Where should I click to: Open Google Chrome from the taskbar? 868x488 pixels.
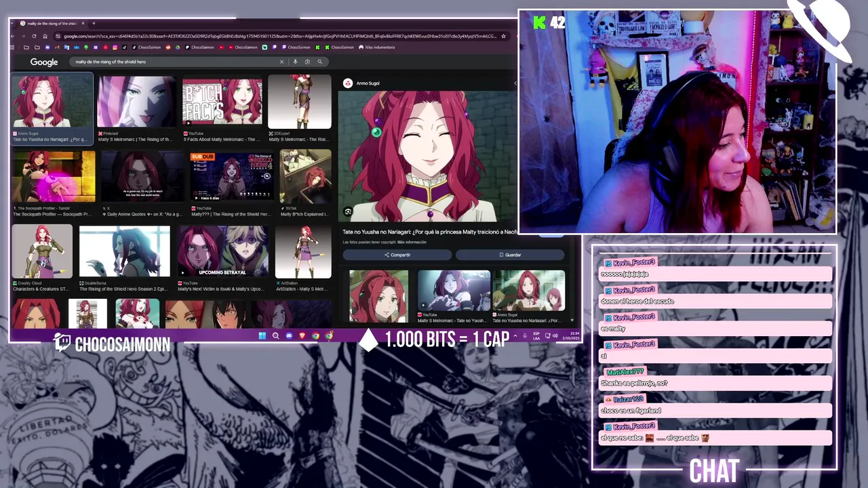(x=316, y=335)
